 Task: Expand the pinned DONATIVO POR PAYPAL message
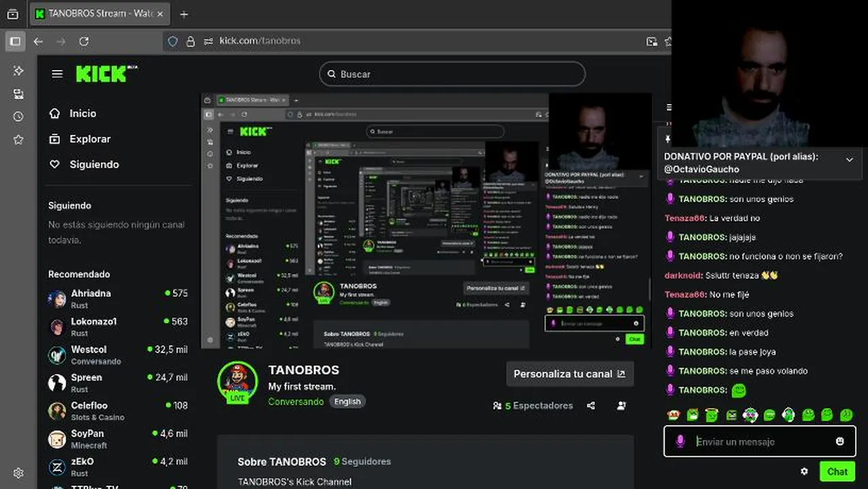pos(849,160)
